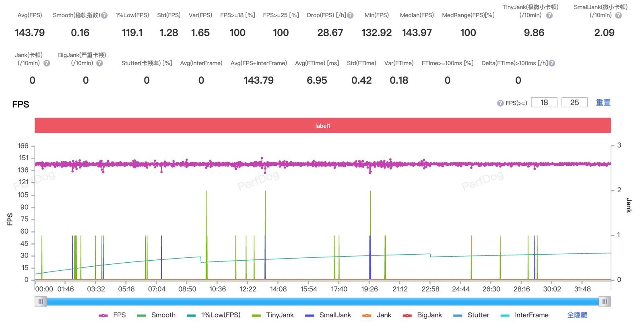
Task: Toggle 1%Low(FPS) legend entry
Action: (214, 315)
